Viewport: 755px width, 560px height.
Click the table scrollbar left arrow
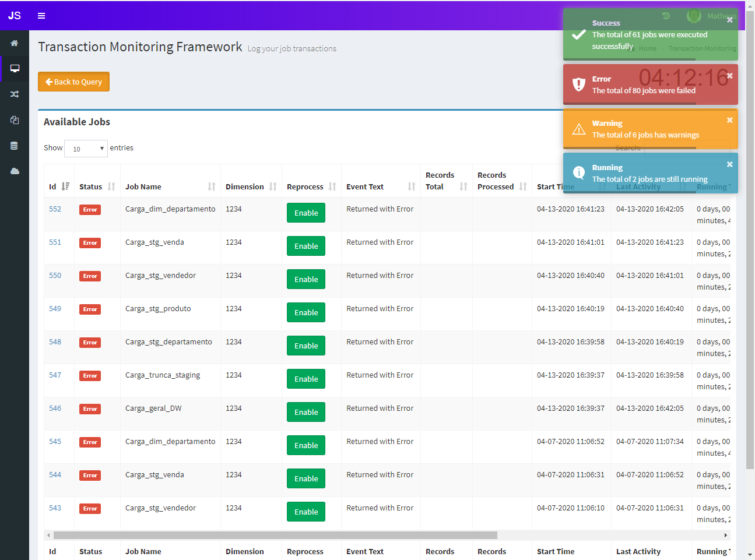tap(48, 535)
